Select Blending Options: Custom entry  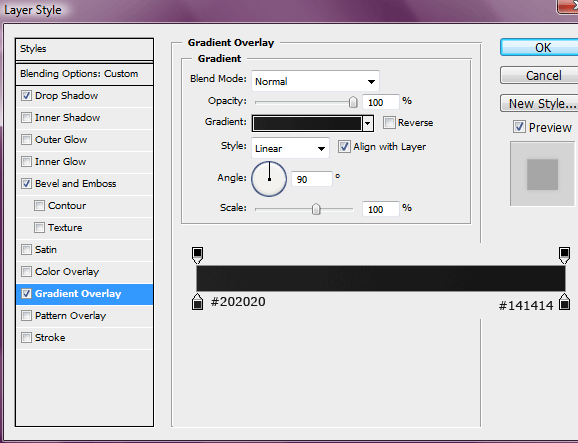click(x=84, y=74)
